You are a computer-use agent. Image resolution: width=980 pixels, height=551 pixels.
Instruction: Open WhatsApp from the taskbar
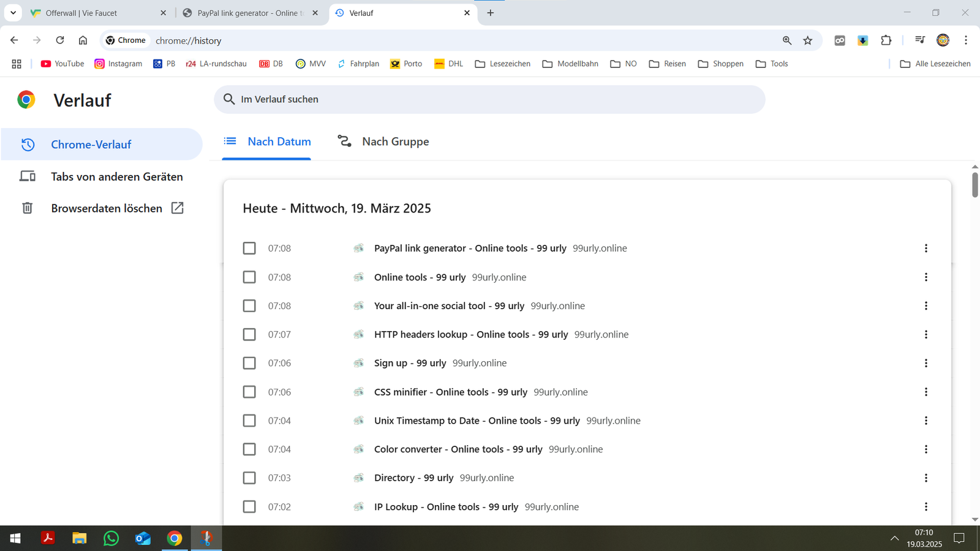coord(111,538)
